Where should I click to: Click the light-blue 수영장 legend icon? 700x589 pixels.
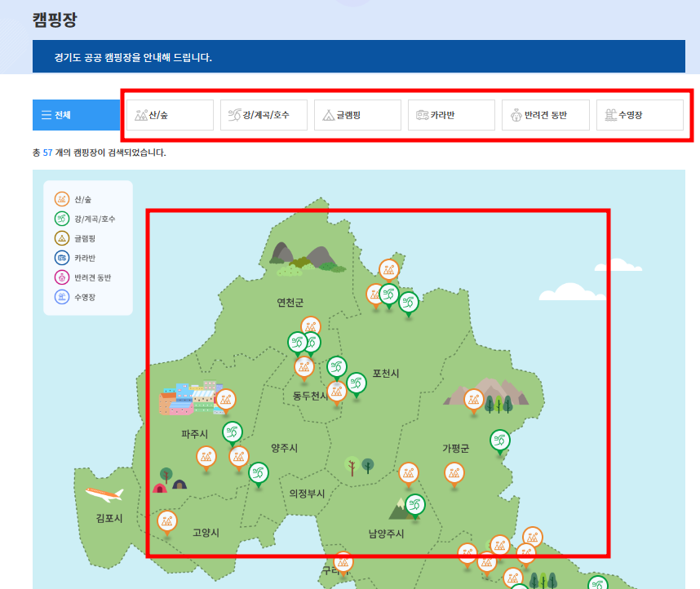(x=62, y=296)
